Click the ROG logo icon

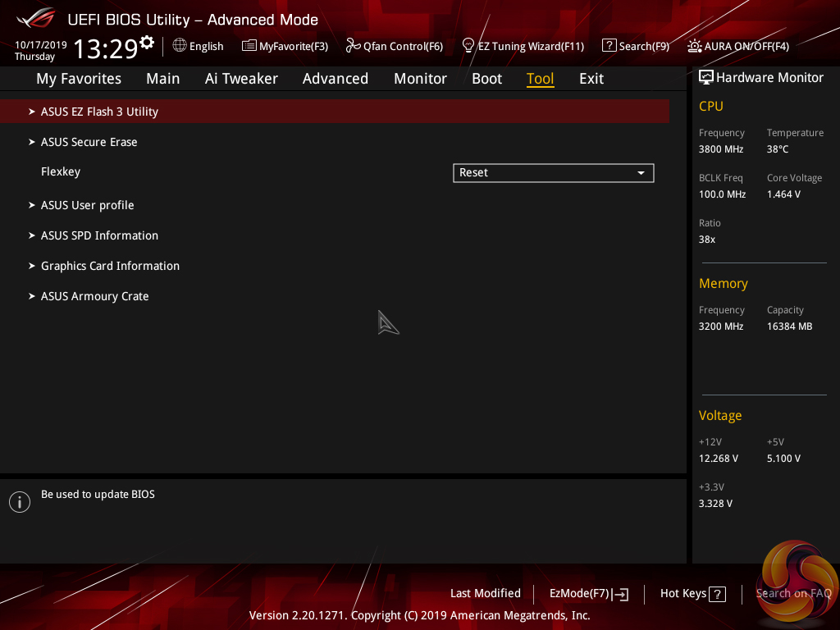pos(35,18)
